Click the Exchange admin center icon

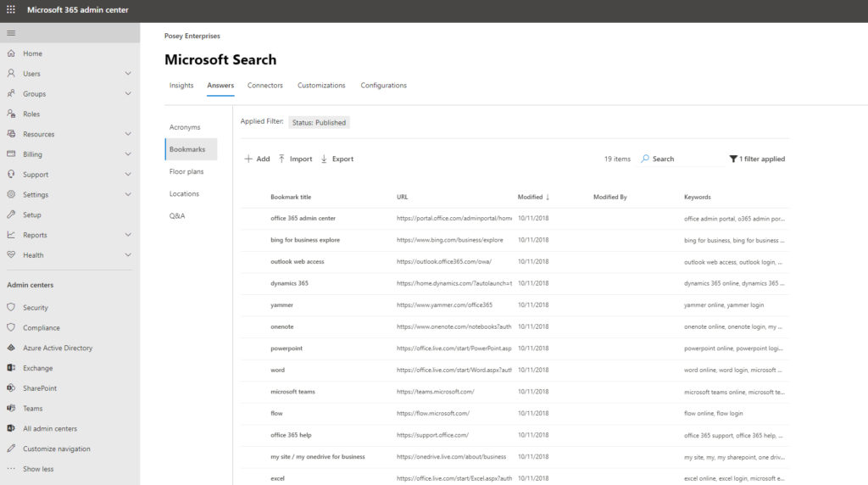click(11, 368)
